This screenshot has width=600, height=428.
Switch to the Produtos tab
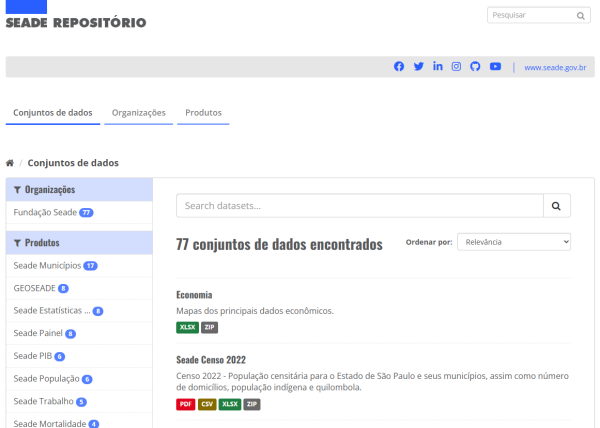point(203,113)
